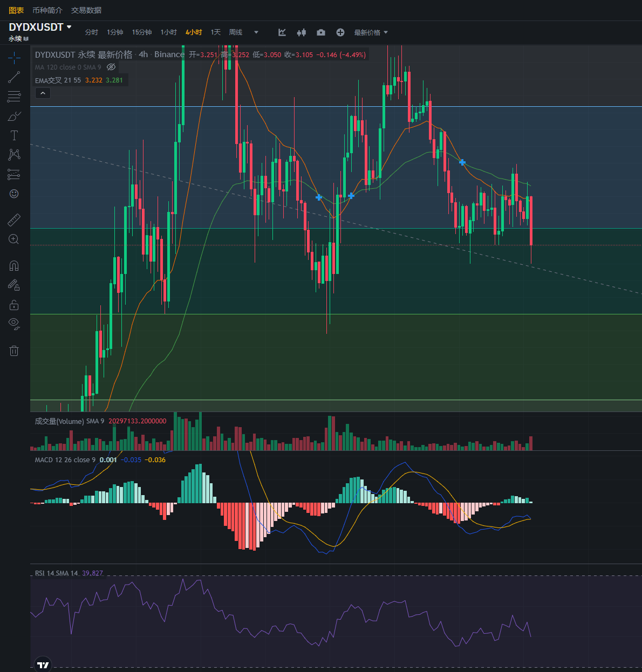Open the emoji icons tool

click(14, 194)
